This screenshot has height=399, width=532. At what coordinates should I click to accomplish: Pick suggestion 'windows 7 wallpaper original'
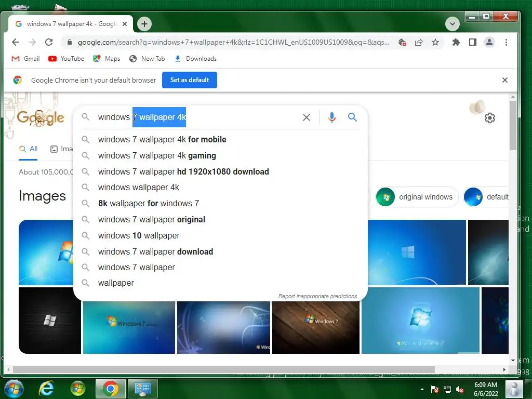[220, 220]
